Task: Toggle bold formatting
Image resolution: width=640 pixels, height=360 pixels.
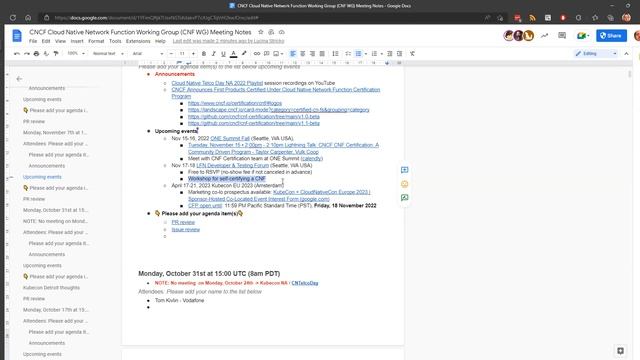Action: [204, 53]
